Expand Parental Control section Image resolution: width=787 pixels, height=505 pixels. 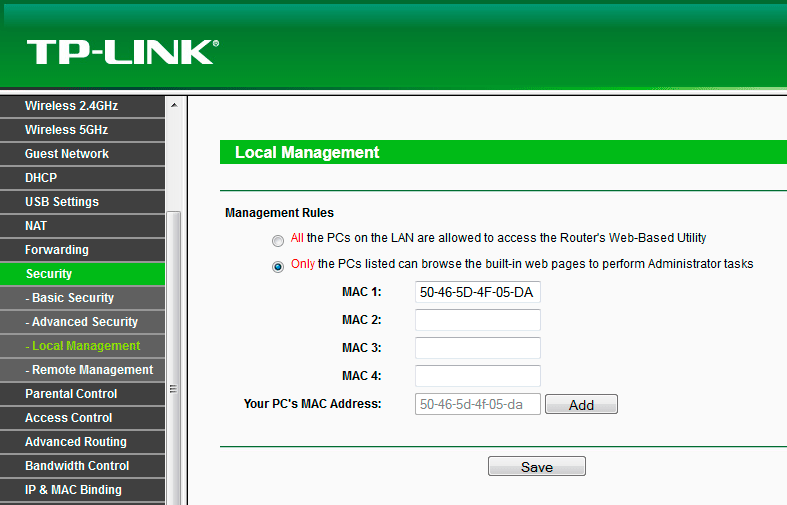coord(71,394)
